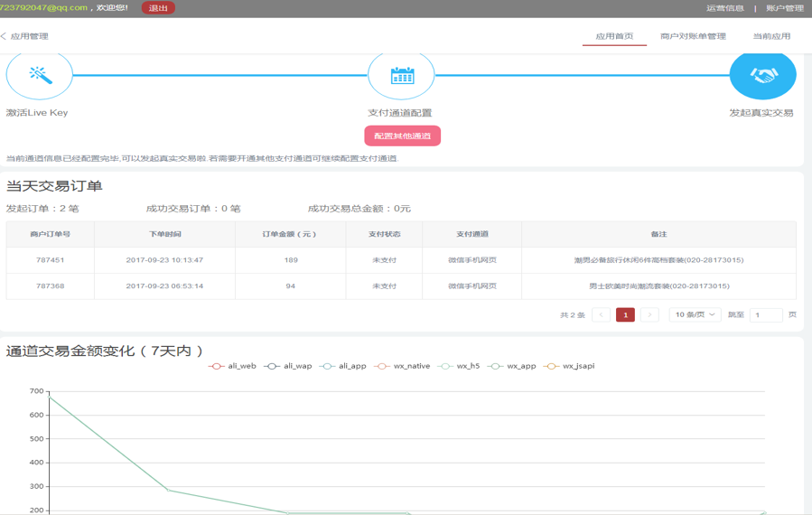Open 账户管理 link in header
Screen dimensions: 812x515
(x=784, y=8)
